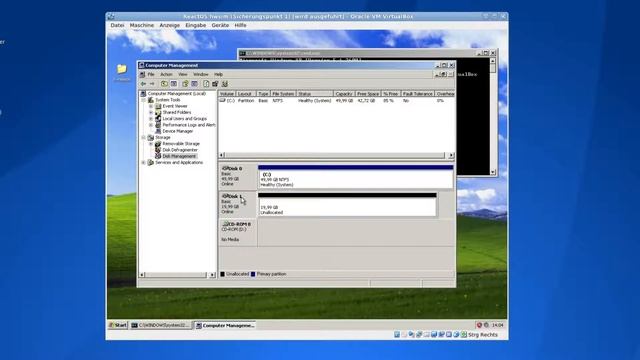Screen dimensions: 640x360
Task: Open VirtualBox Datei menu
Action: 117,25
